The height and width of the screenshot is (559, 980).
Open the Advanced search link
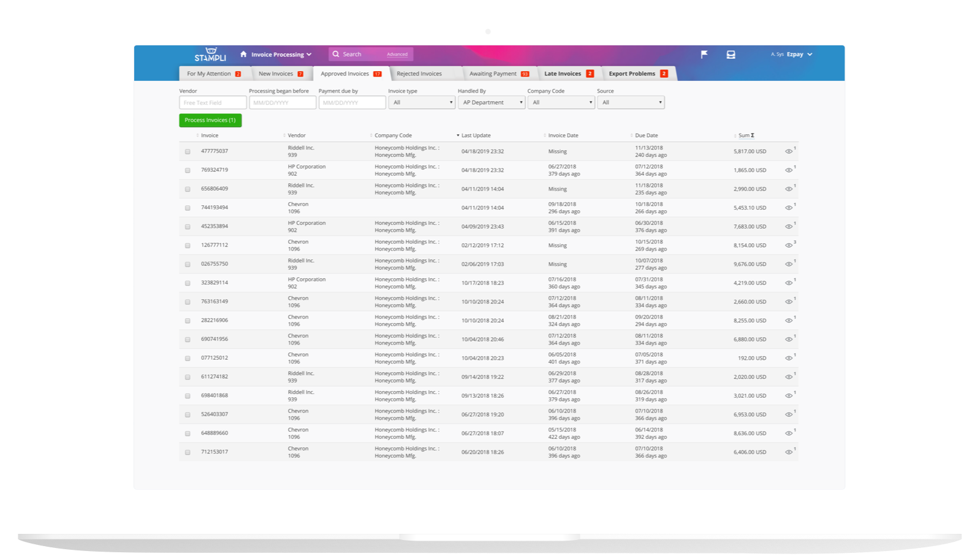pos(397,55)
